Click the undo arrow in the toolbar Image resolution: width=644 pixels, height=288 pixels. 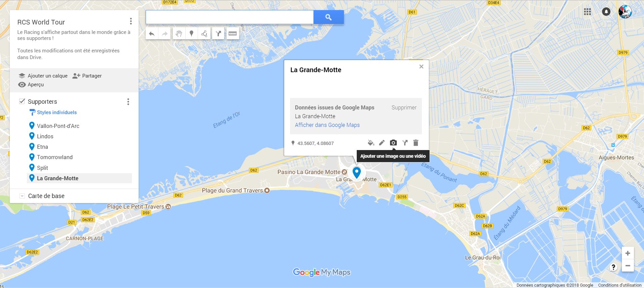(x=152, y=34)
